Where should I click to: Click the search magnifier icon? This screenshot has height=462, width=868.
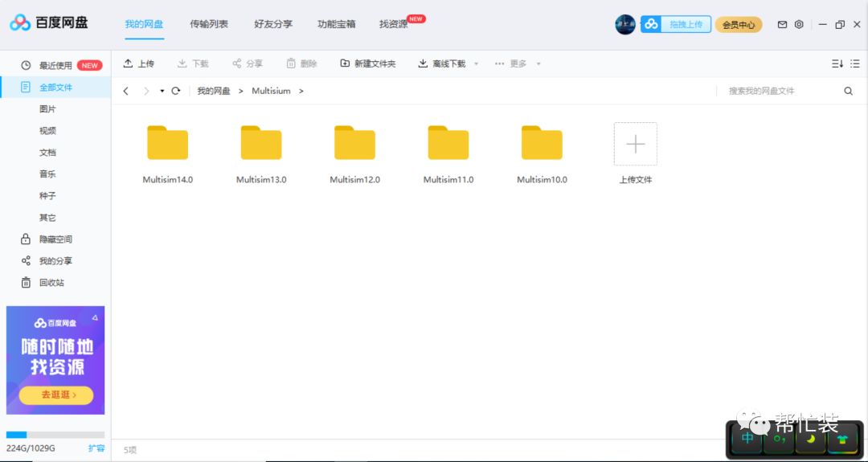point(849,91)
